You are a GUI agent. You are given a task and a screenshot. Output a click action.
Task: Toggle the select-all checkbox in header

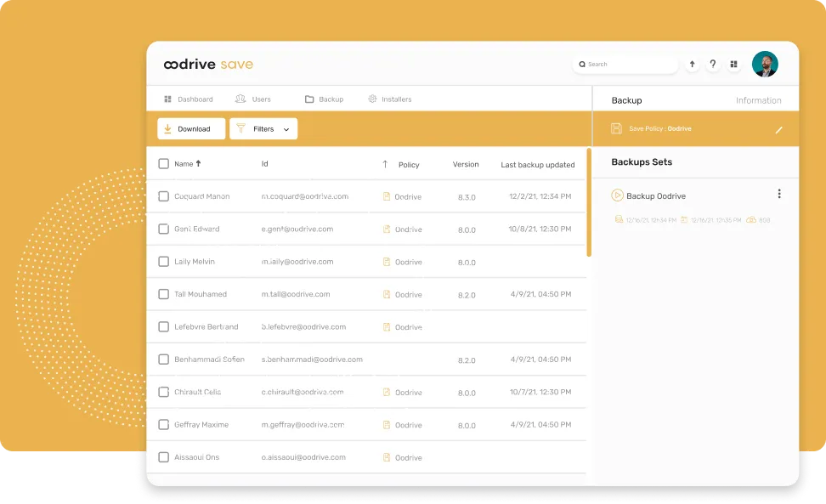click(x=164, y=164)
